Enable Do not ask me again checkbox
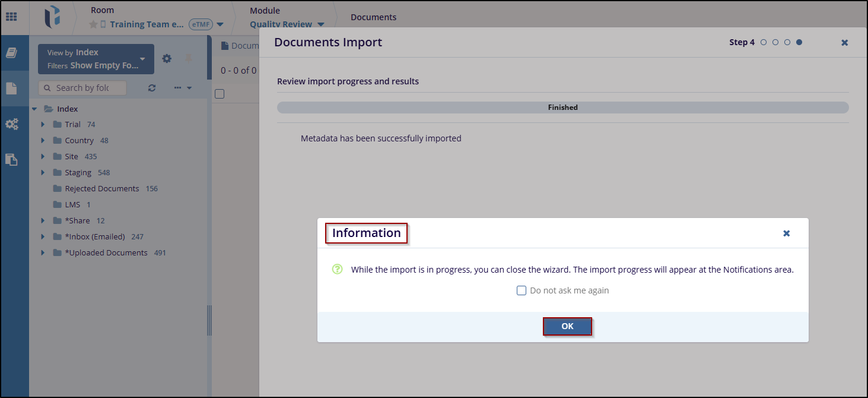Screen dimensions: 868x398 (522, 290)
